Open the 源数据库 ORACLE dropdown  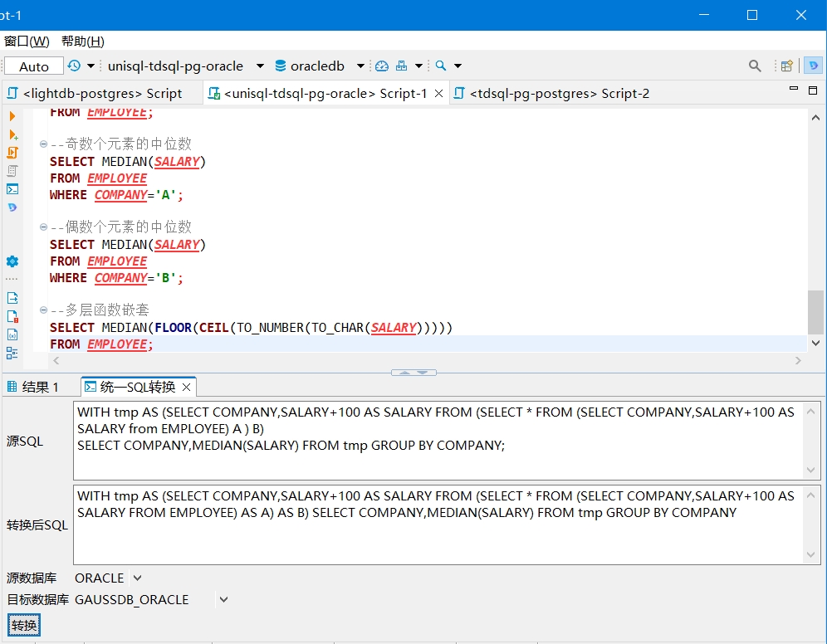coord(137,578)
